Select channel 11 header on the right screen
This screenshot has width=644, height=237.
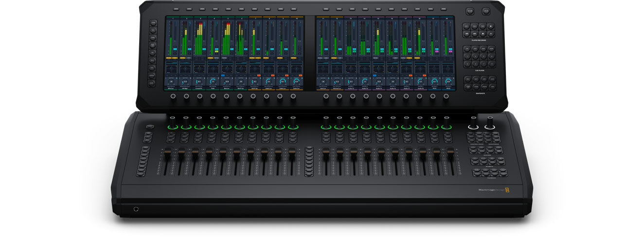point(322,18)
